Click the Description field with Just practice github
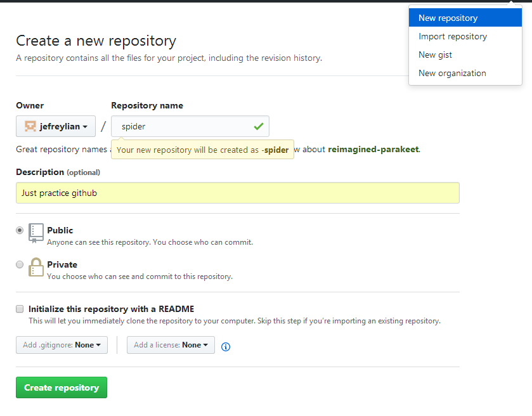The height and width of the screenshot is (416, 532). [238, 193]
